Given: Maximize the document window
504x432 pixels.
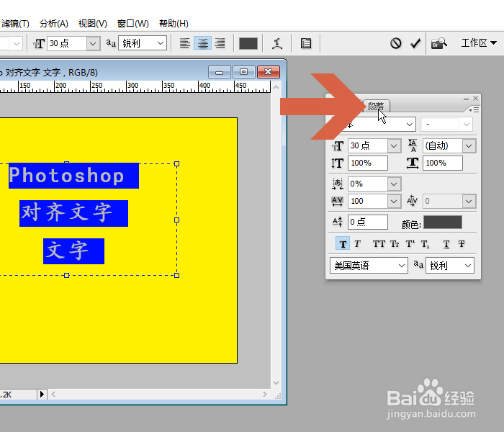Looking at the screenshot, I should (243, 72).
